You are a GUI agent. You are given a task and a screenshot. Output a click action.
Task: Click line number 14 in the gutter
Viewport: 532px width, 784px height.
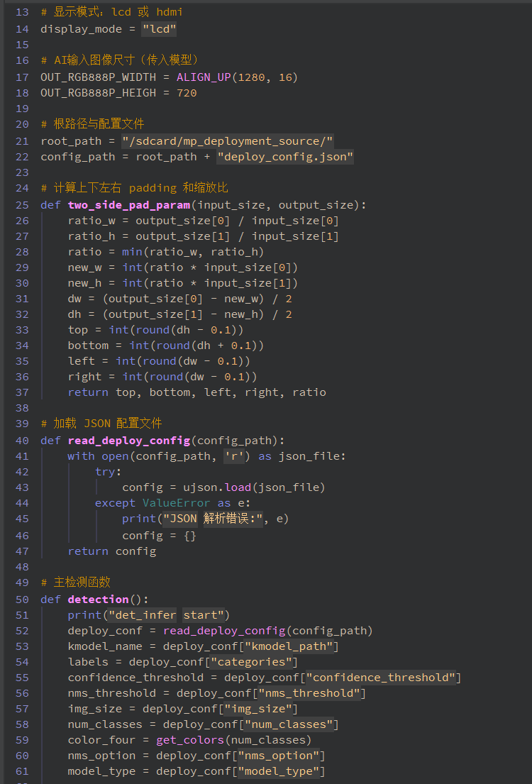(22, 29)
